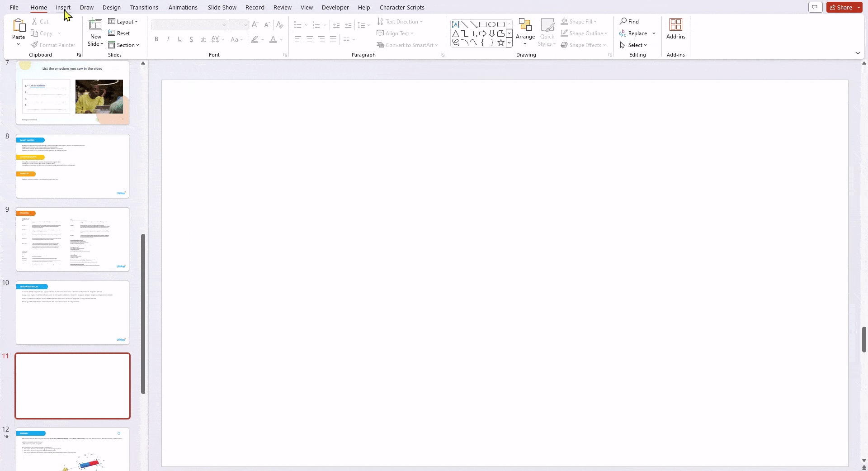The width and height of the screenshot is (868, 471).
Task: Expand the Shape Fill dropdown
Action: click(595, 21)
